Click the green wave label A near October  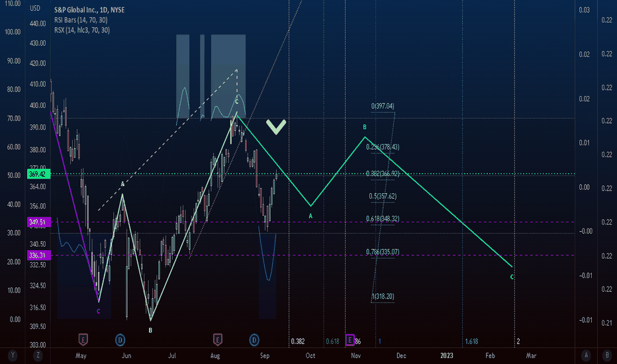310,216
